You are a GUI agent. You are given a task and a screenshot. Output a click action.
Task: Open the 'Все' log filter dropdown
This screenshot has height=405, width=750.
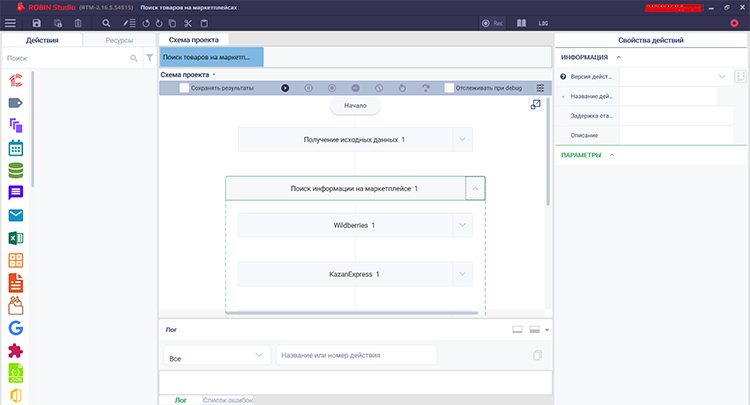tap(217, 355)
